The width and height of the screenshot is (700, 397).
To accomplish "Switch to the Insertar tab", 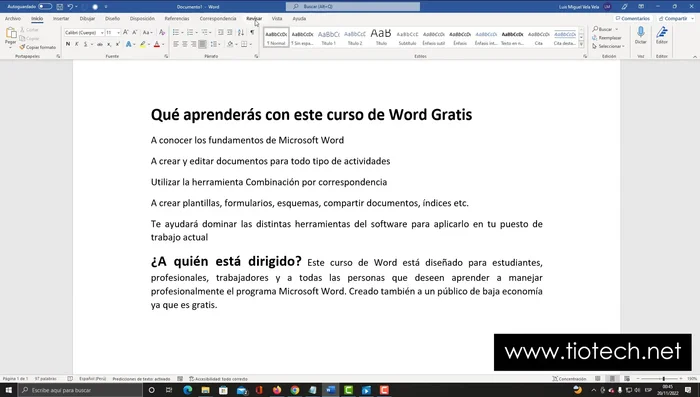I will coord(61,19).
